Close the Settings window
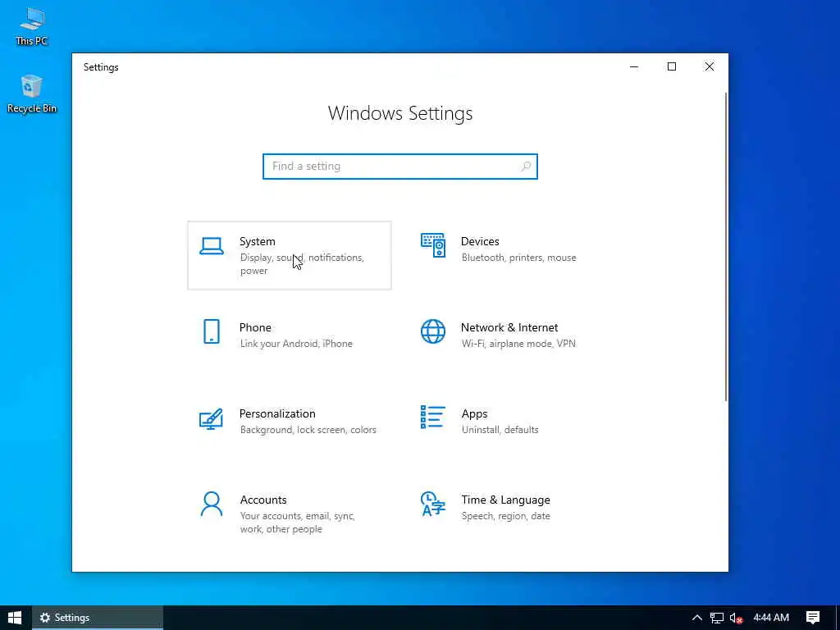Image resolution: width=840 pixels, height=630 pixels. click(710, 67)
